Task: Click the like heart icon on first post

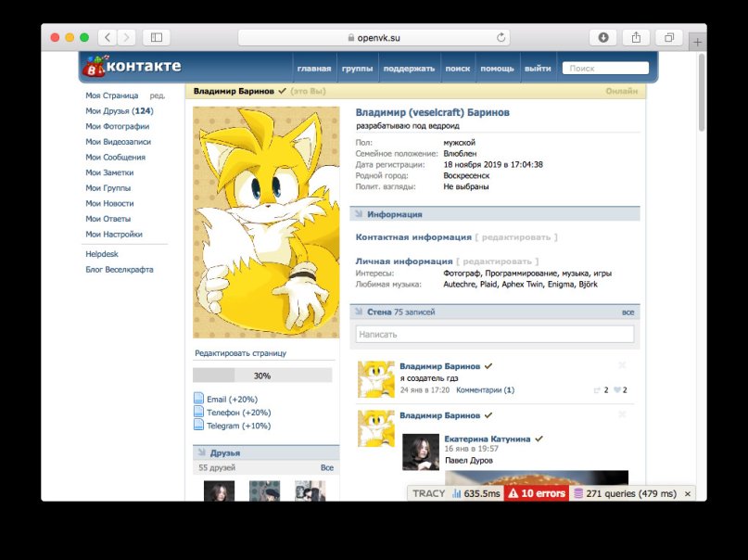Action: tap(615, 390)
